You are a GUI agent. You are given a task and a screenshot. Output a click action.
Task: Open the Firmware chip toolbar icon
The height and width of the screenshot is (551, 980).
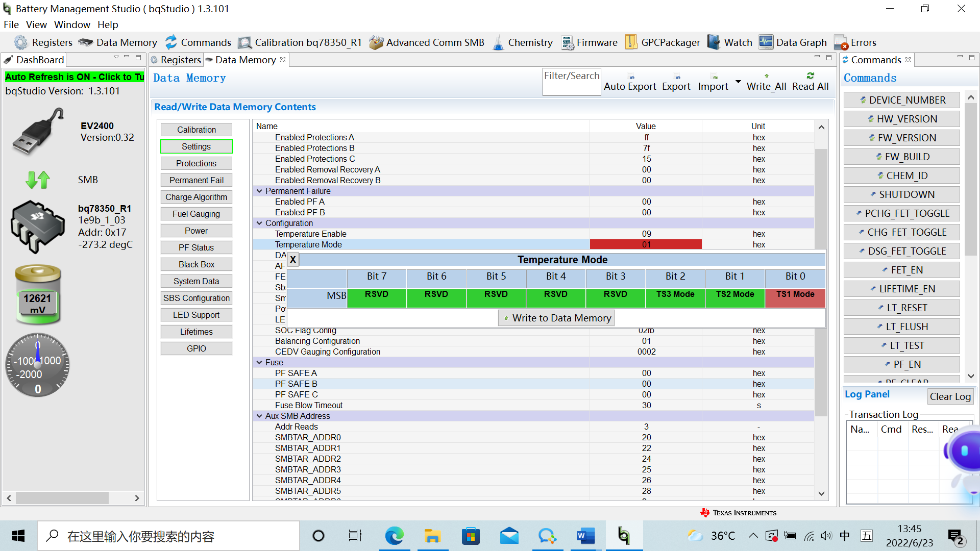567,42
